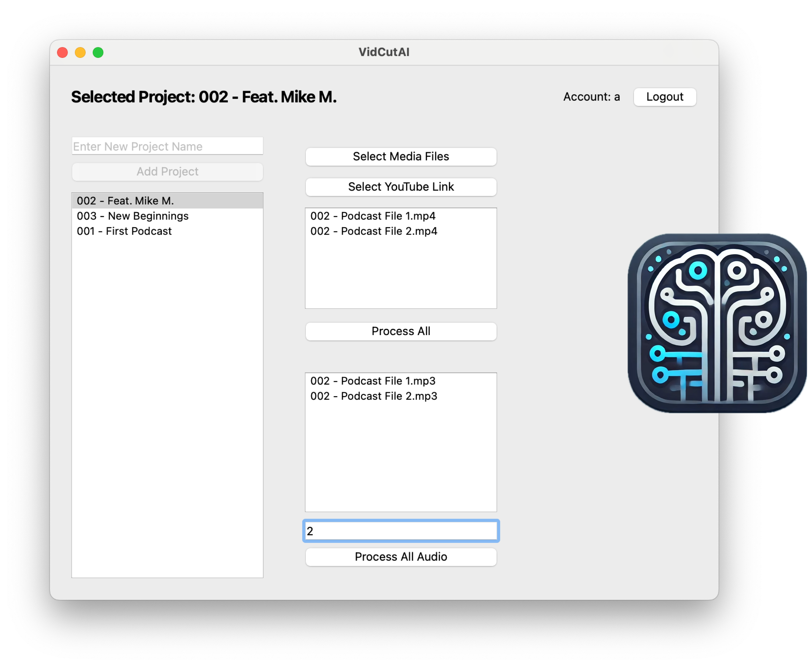Click the red close window button
The height and width of the screenshot is (672, 811).
[x=62, y=52]
